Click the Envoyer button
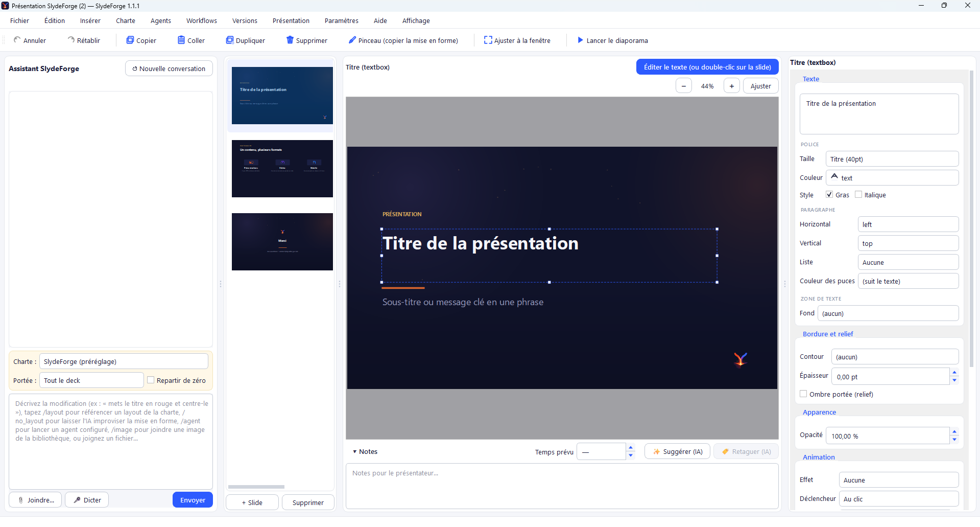 [193, 500]
